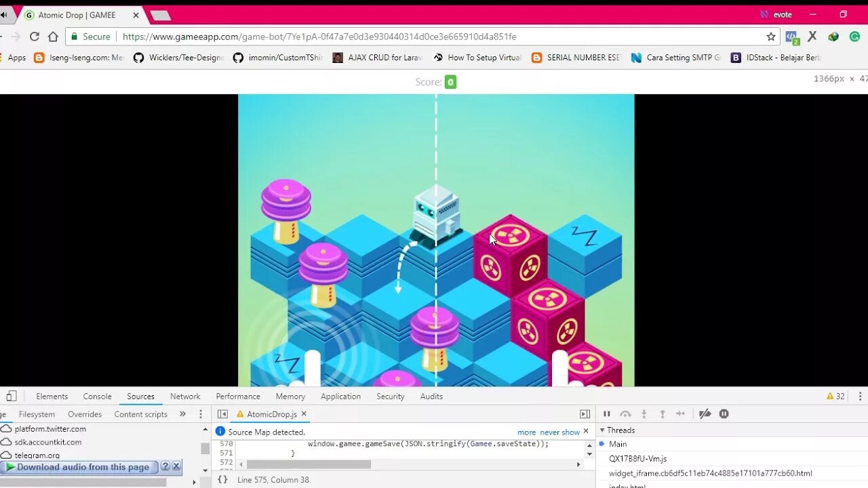Select the Sources tab
The image size is (868, 488).
140,396
